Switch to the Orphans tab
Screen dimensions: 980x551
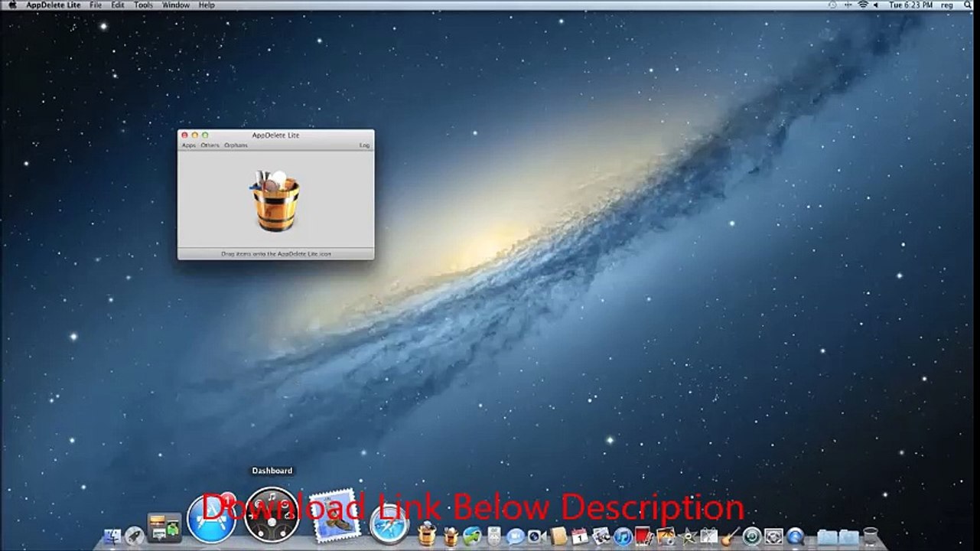click(x=236, y=145)
